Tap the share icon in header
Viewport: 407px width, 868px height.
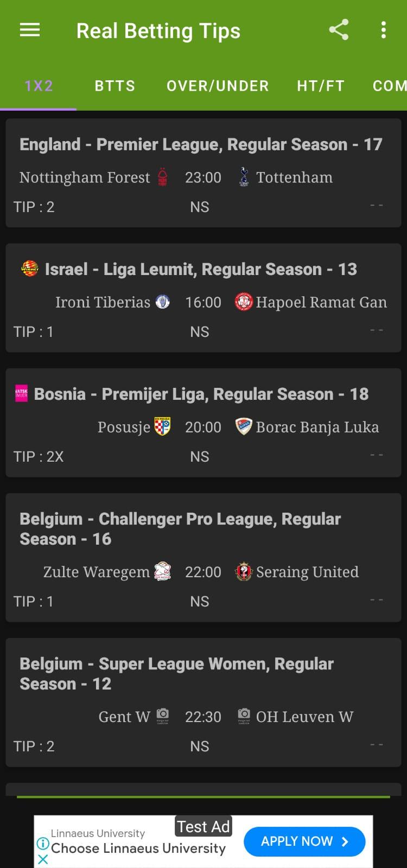pyautogui.click(x=339, y=30)
